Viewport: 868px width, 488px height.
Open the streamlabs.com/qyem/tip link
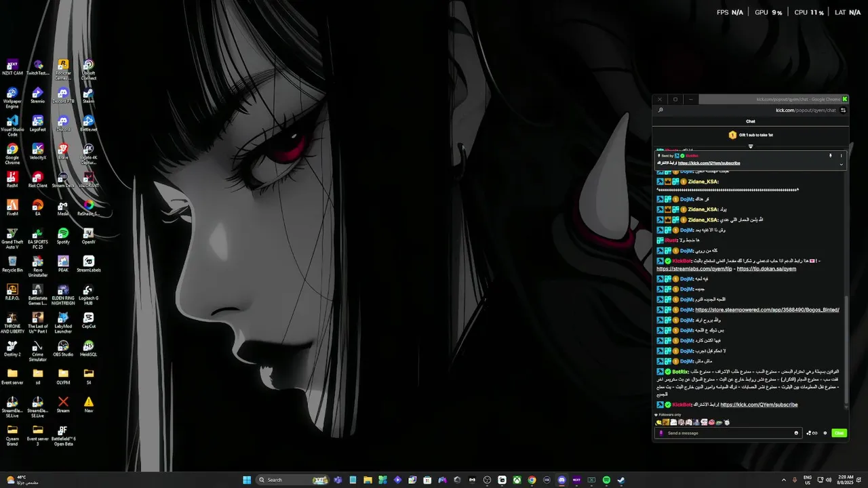[x=694, y=268]
